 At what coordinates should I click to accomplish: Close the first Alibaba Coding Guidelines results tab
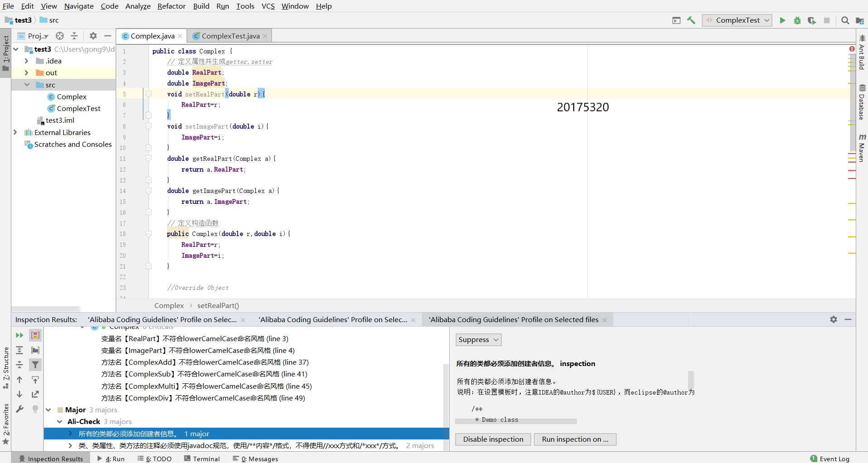point(243,320)
